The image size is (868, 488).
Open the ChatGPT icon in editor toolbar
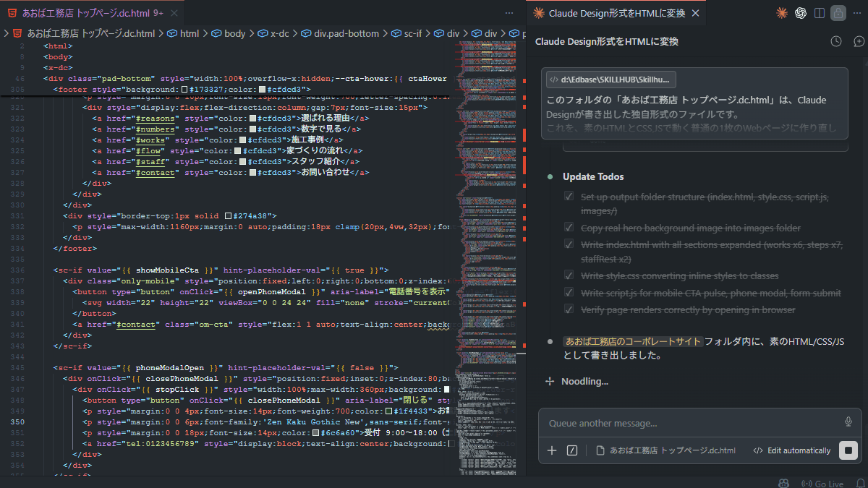(801, 13)
